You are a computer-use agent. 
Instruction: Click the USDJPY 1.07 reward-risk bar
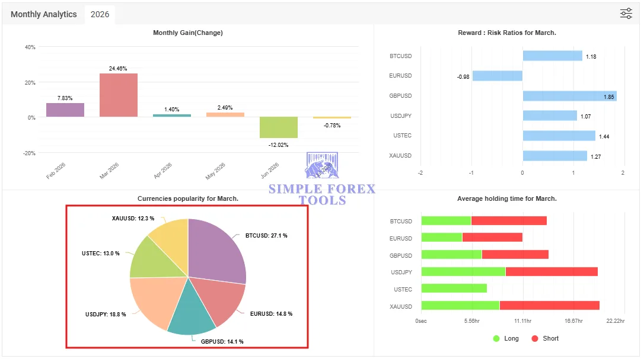point(550,116)
